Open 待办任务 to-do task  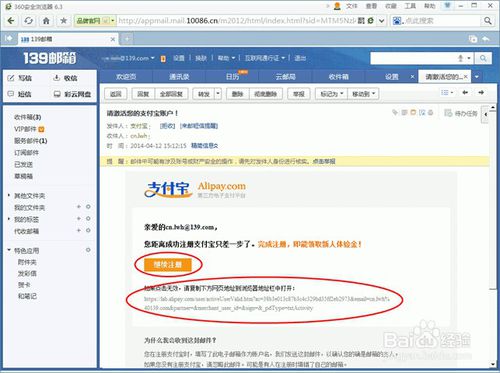[x=461, y=113]
